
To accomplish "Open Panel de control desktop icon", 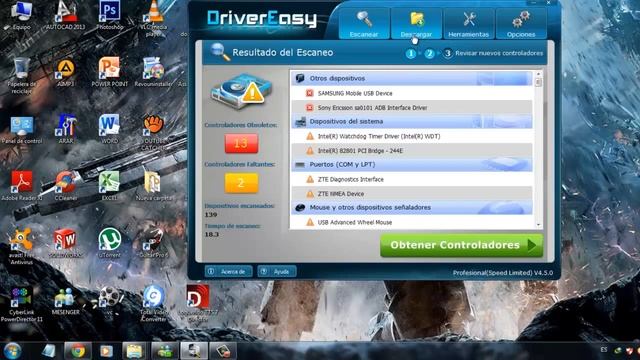I will [x=22, y=130].
